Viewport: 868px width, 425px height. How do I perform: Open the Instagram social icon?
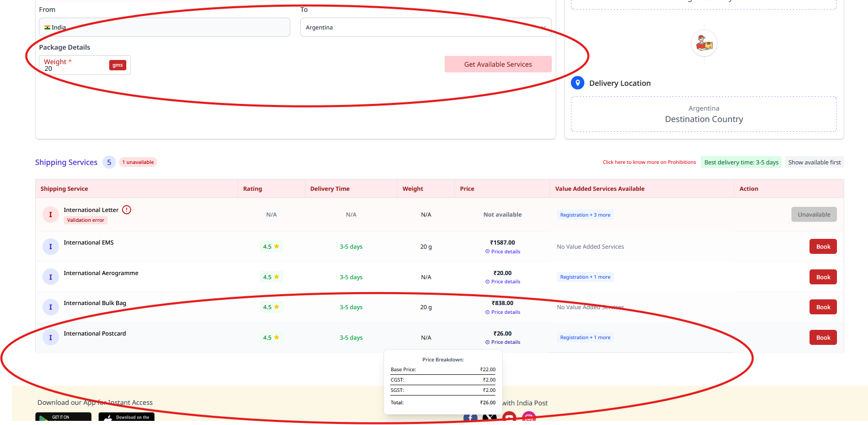tap(528, 418)
